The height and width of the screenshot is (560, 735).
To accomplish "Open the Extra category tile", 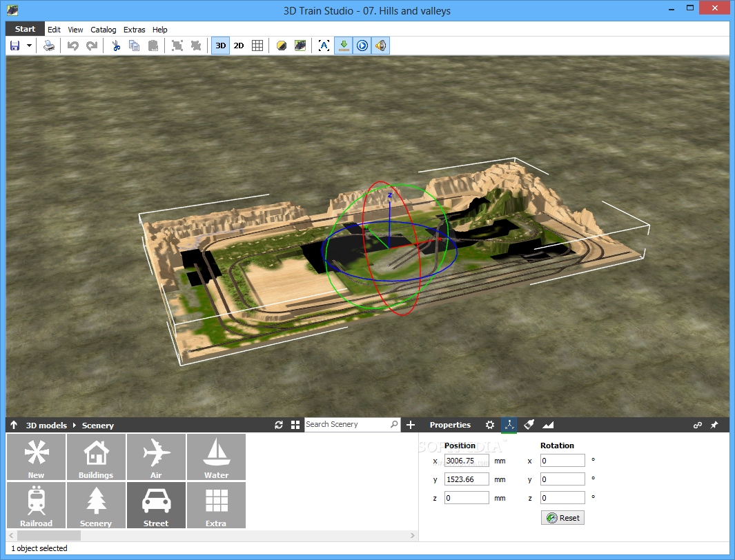I will pos(216,506).
